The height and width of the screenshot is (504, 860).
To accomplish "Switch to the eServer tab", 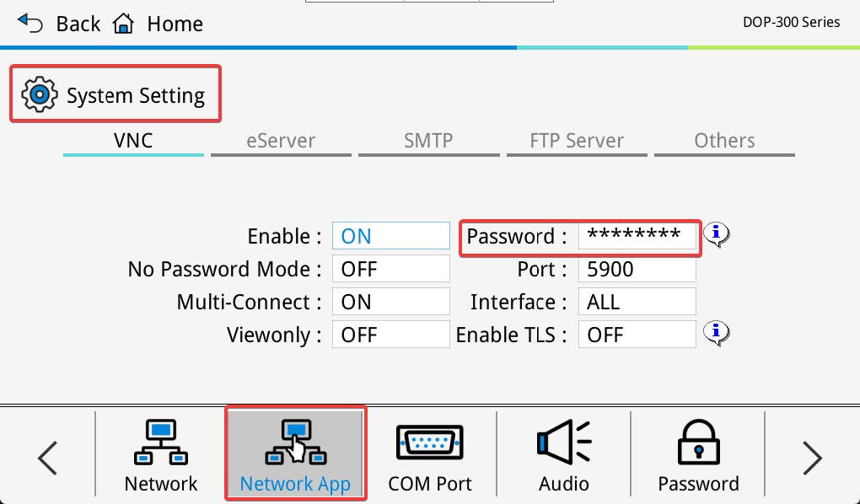I will pyautogui.click(x=281, y=141).
